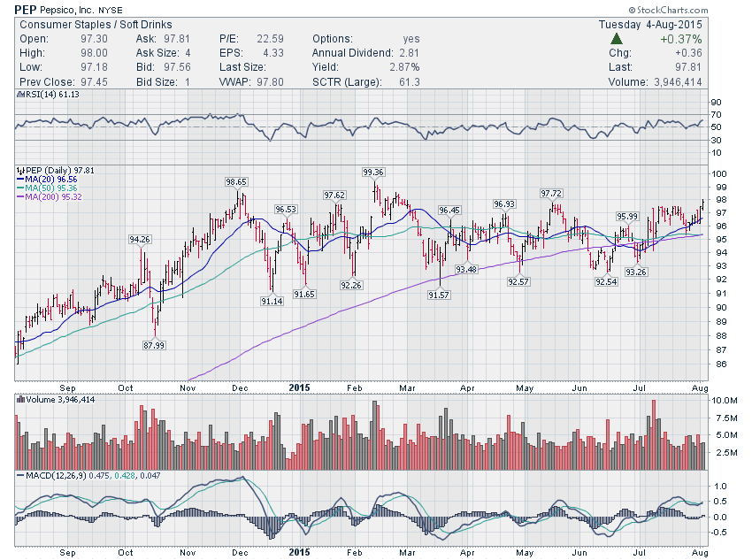Select the Annual Dividend value 2.81

pyautogui.click(x=408, y=53)
